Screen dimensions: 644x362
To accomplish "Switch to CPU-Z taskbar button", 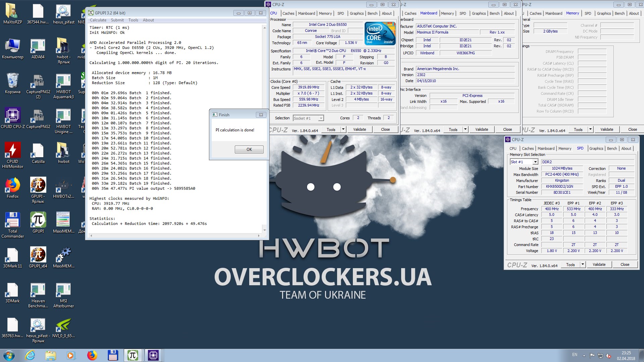I will click(153, 355).
